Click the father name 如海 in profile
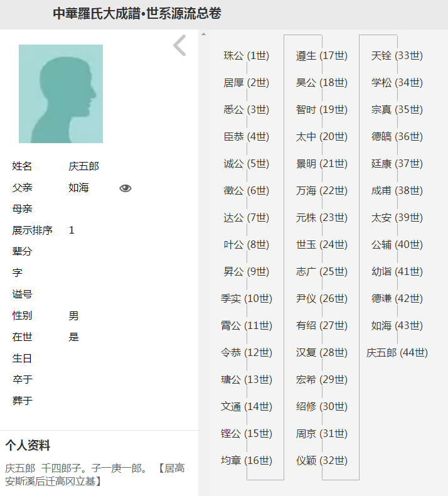448x496 pixels. (x=78, y=188)
